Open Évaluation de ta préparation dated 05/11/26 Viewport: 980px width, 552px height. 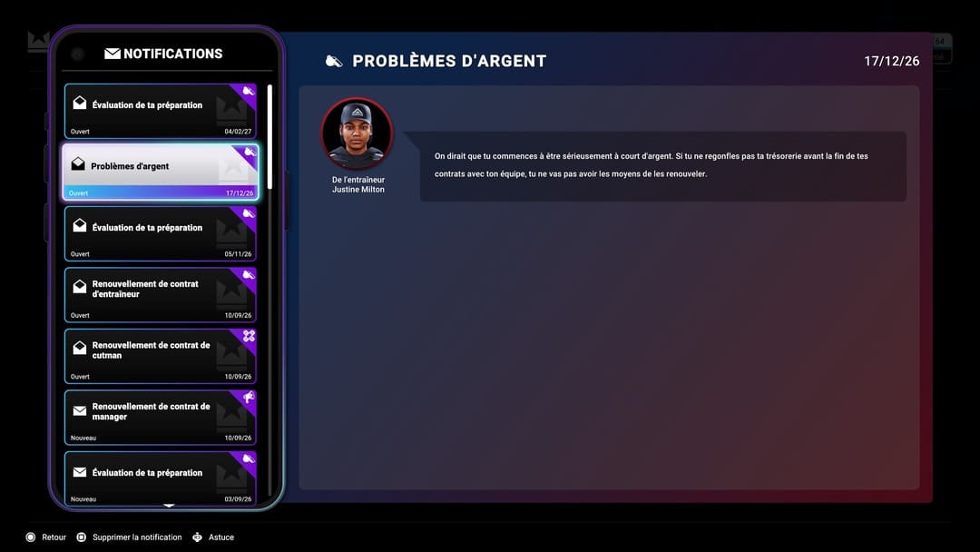coord(160,234)
